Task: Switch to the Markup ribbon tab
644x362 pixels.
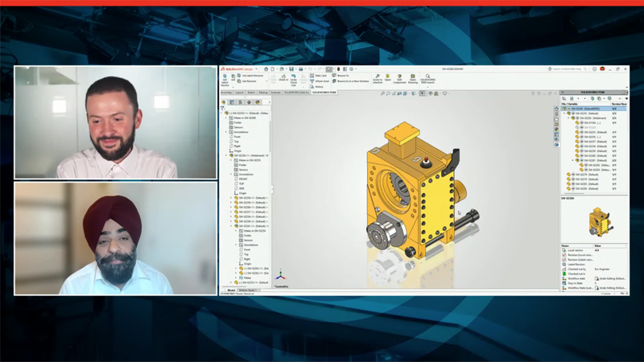Action: [x=263, y=93]
